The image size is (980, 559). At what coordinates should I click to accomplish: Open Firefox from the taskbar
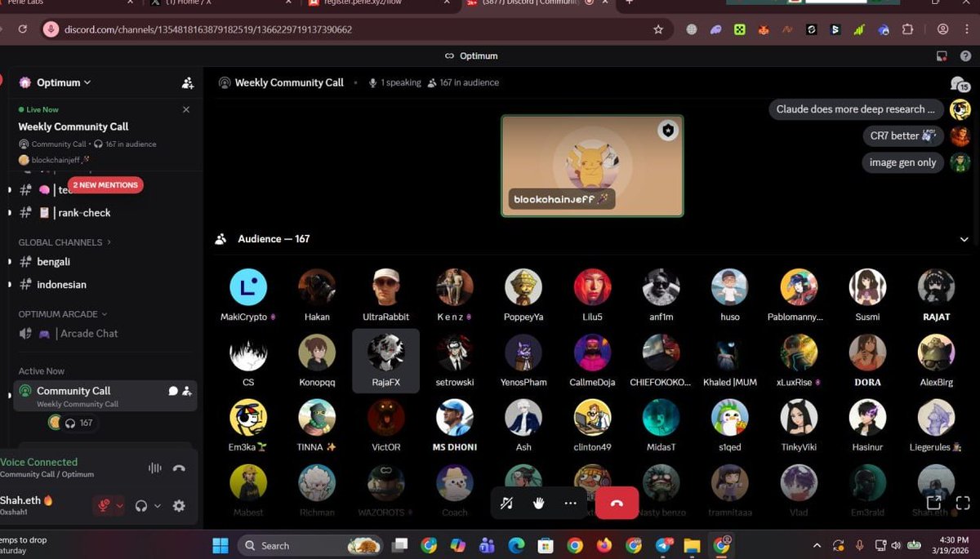tap(604, 545)
